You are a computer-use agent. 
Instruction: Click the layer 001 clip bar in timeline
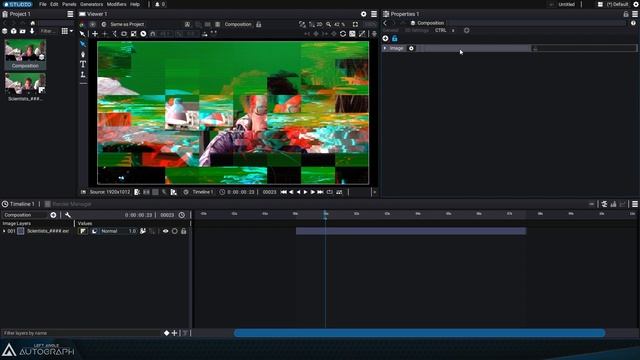click(411, 231)
